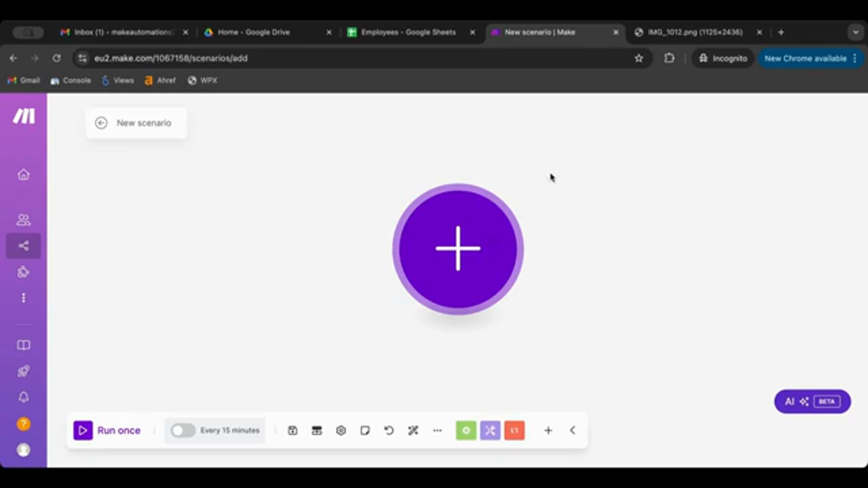Screen dimensions: 868x488
Task: Open the Scenarios share icon
Action: (24, 246)
